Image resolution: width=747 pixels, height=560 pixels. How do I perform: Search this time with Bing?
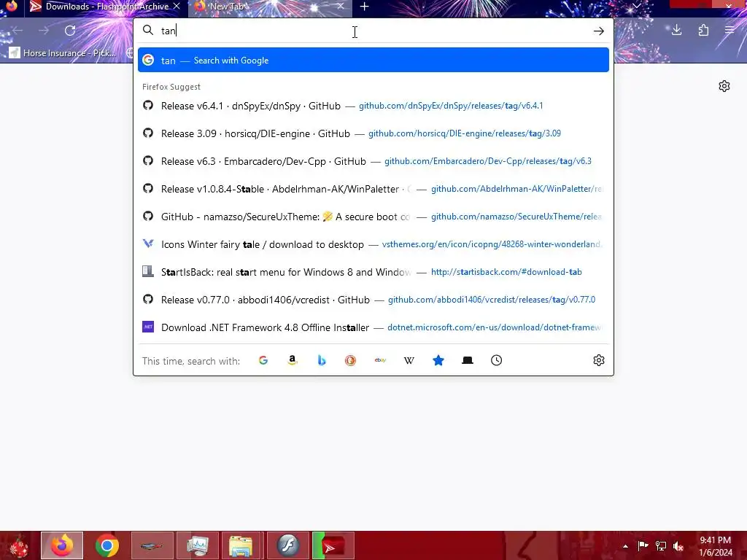[x=322, y=360]
